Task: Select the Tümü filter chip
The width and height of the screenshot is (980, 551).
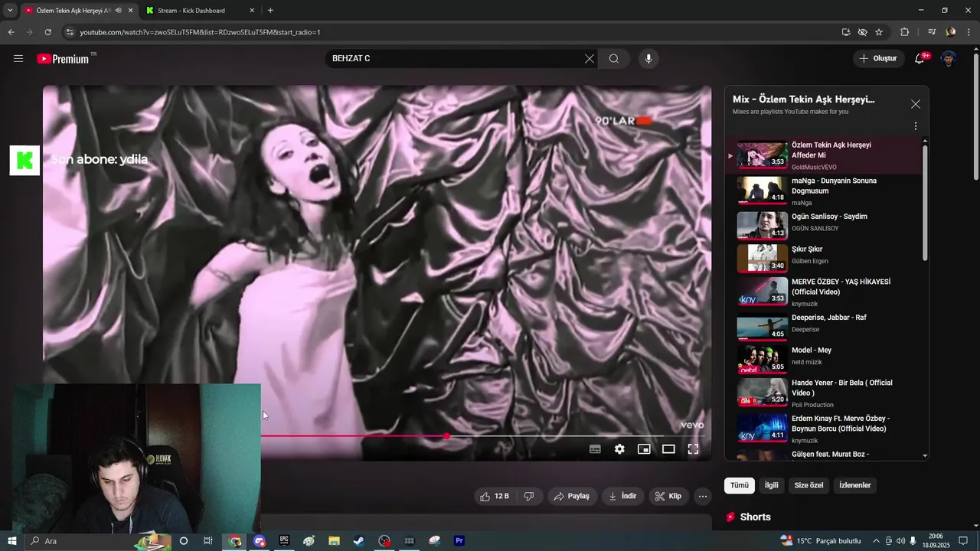Action: pos(740,485)
